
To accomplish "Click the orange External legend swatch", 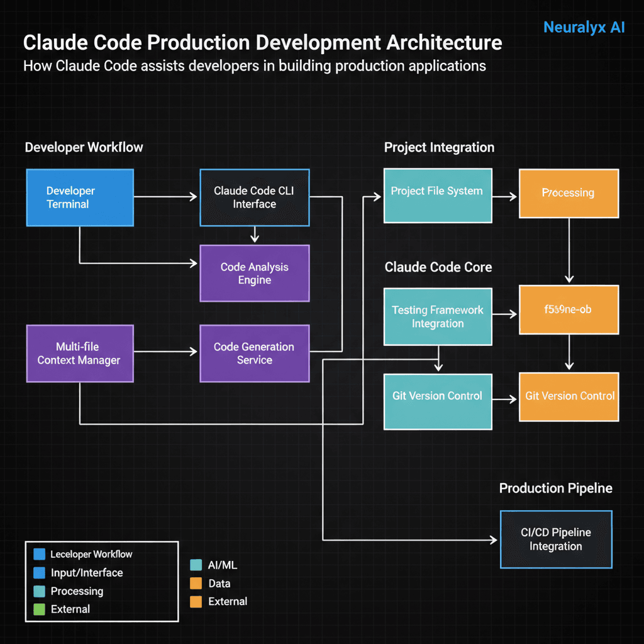I will click(196, 602).
